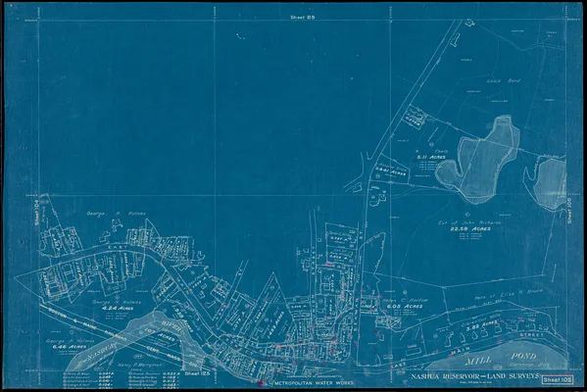
Task: Click the "Sheet 85" reference at top
Action: pyautogui.click(x=303, y=18)
